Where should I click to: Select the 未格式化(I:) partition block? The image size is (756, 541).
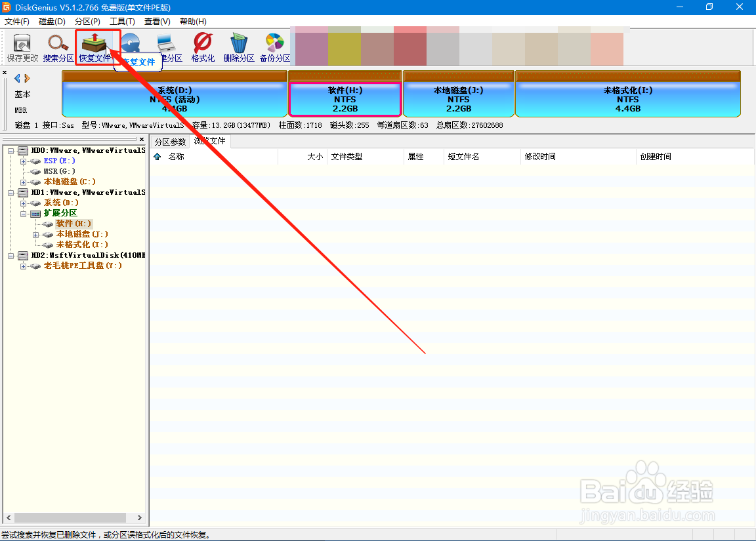click(628, 94)
